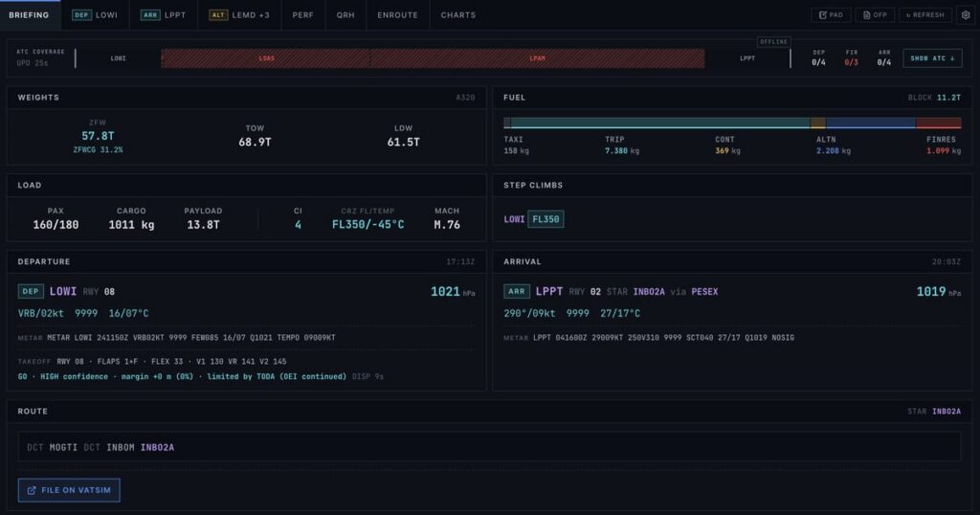The image size is (980, 515).
Task: Open the BRIEFING tab
Action: (x=30, y=15)
